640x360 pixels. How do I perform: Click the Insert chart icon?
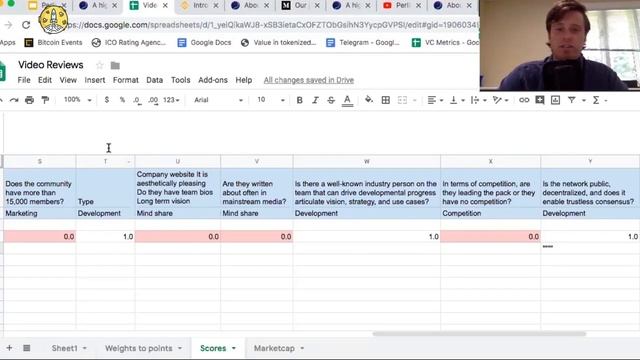(x=556, y=100)
